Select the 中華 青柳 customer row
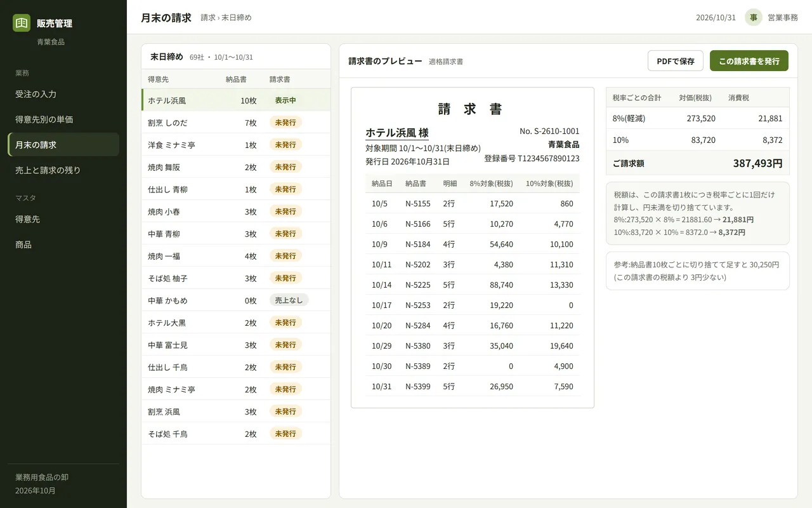 click(x=236, y=234)
